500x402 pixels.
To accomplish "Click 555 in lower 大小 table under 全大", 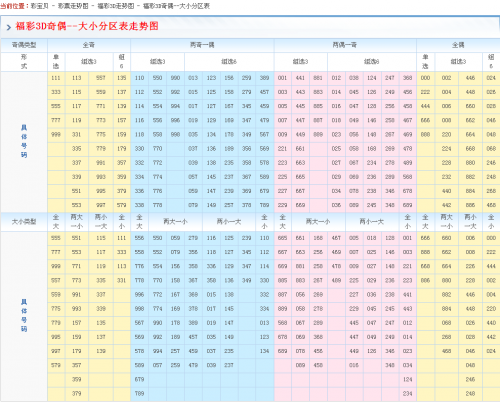I will [56, 238].
